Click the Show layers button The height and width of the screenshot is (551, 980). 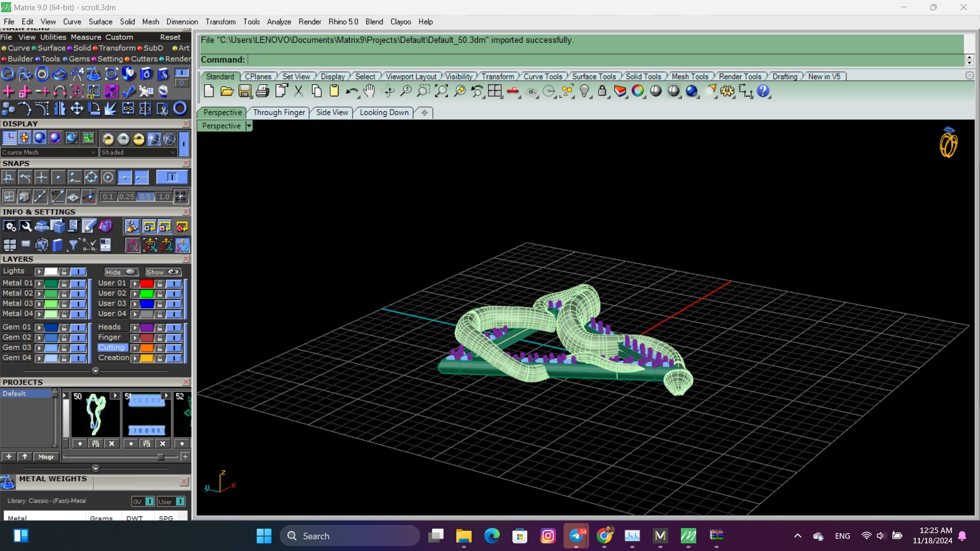[x=163, y=272]
